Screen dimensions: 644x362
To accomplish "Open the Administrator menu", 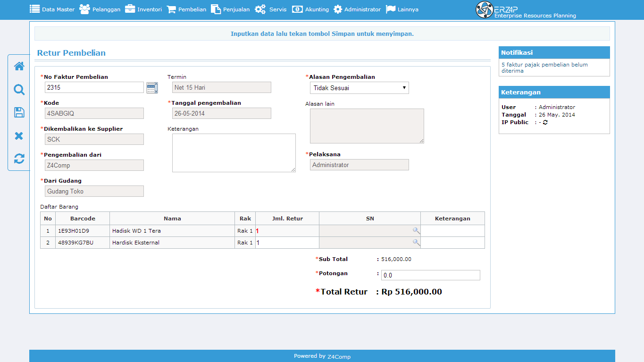I will (357, 9).
